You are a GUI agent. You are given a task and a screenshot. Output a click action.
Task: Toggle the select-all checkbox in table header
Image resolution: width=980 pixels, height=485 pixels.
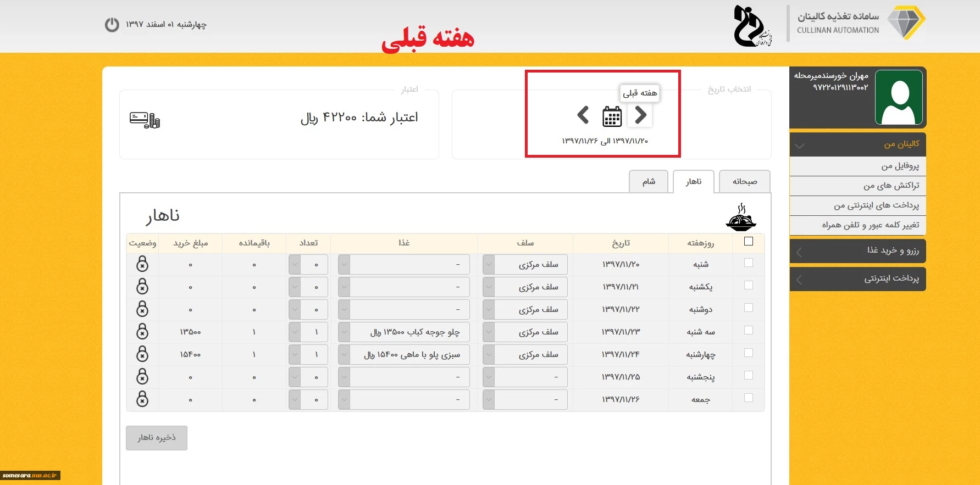click(x=748, y=241)
